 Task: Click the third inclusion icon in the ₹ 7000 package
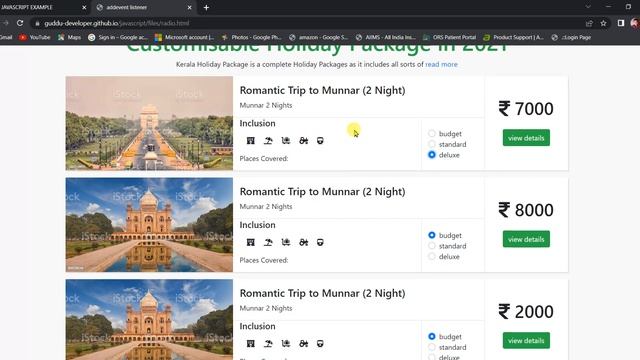pos(286,141)
